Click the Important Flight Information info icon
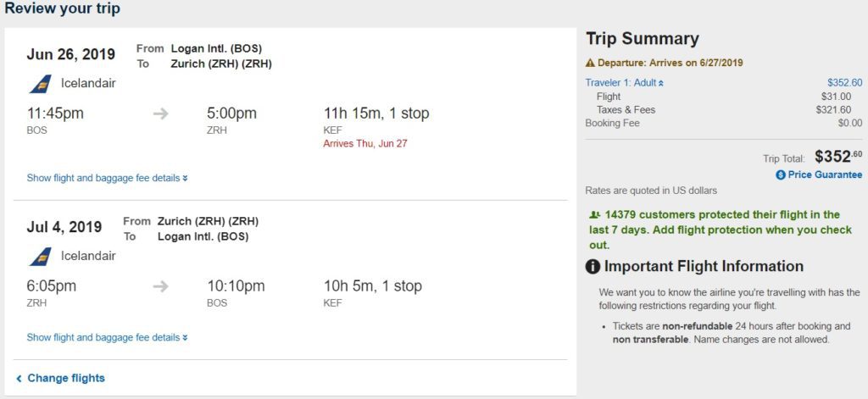 tap(593, 267)
